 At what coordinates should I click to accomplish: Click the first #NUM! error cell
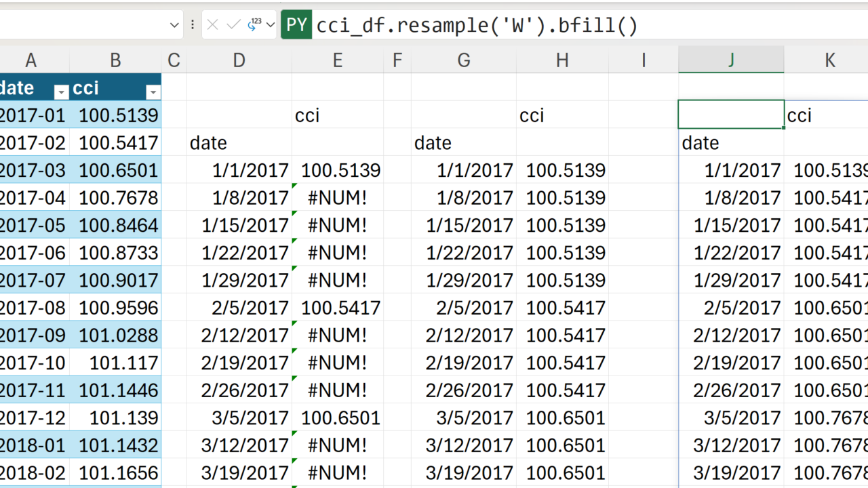tap(337, 198)
